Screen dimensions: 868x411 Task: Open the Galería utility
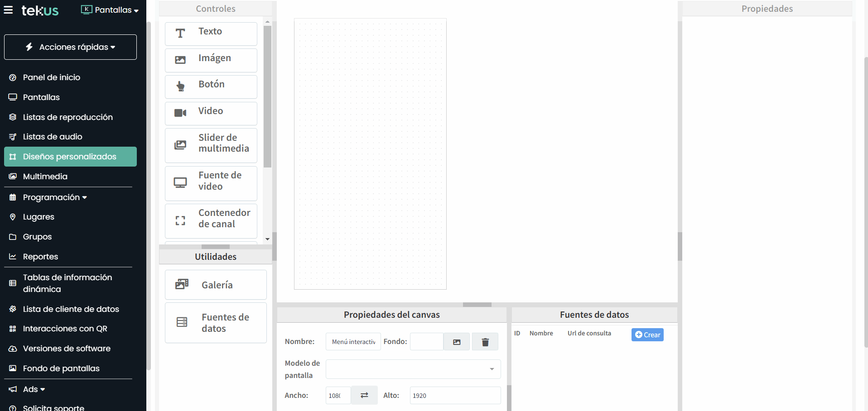click(x=216, y=285)
